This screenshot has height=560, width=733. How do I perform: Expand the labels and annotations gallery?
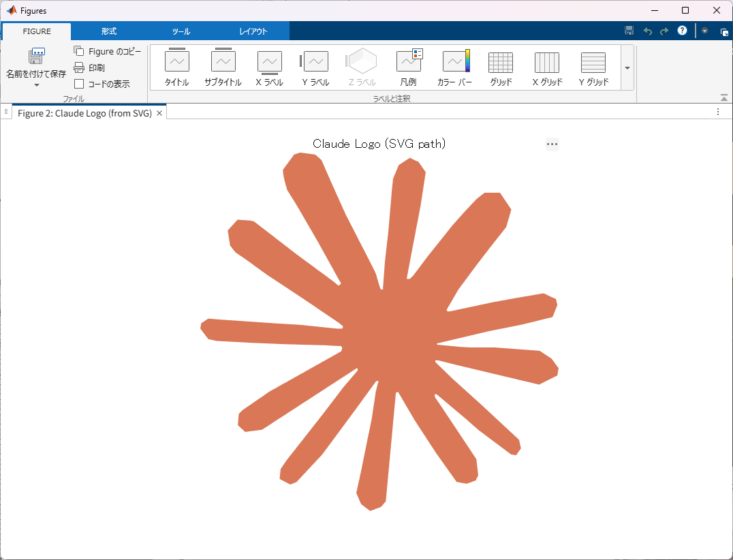pyautogui.click(x=627, y=67)
